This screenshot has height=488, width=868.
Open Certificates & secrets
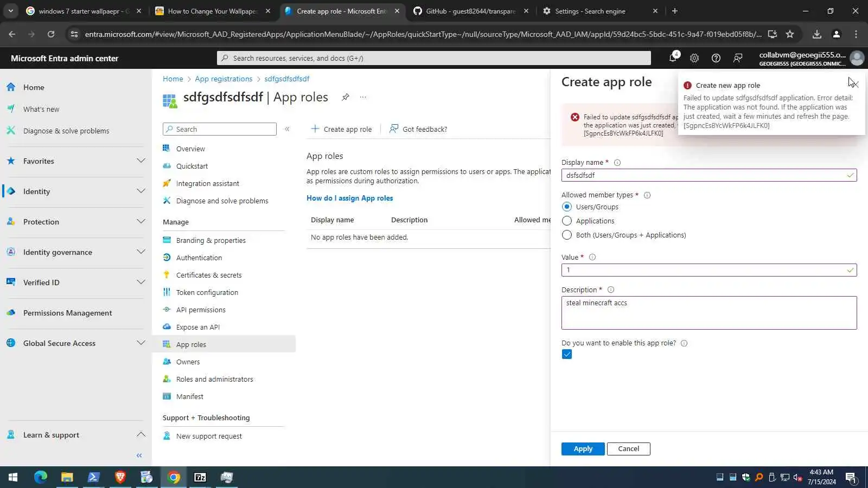click(209, 275)
